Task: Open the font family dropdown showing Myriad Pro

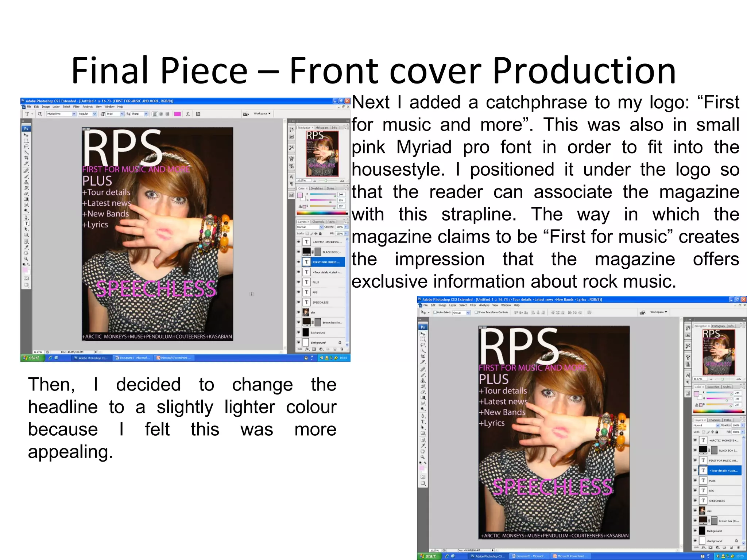Action: click(61, 114)
